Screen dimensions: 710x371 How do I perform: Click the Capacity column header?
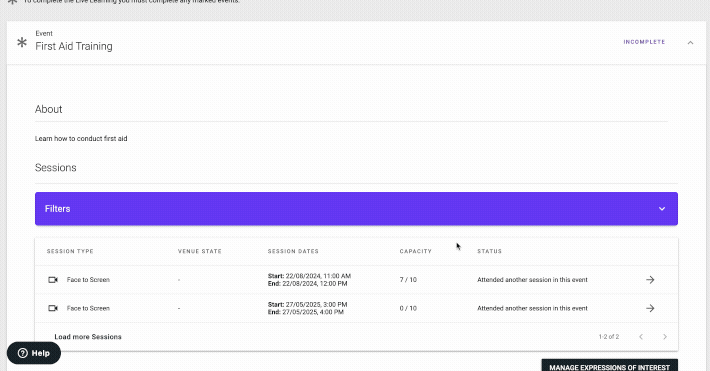click(415, 251)
